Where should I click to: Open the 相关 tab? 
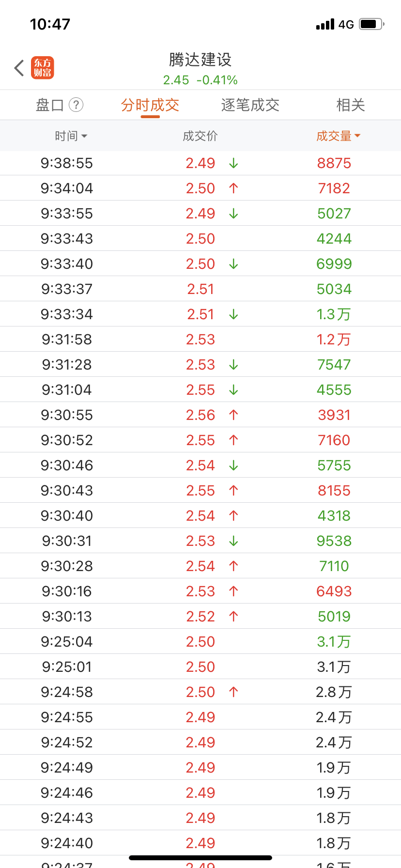point(351,105)
